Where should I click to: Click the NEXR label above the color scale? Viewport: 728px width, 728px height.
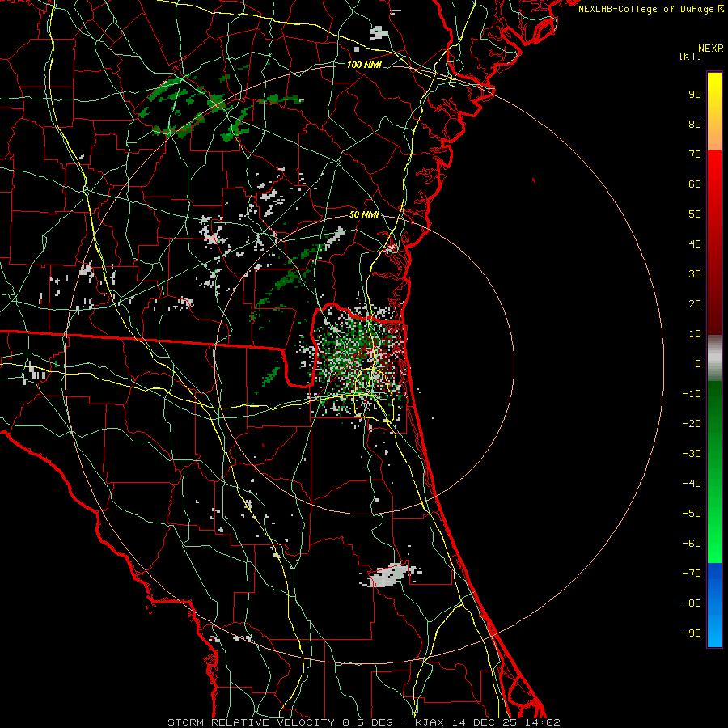point(711,49)
